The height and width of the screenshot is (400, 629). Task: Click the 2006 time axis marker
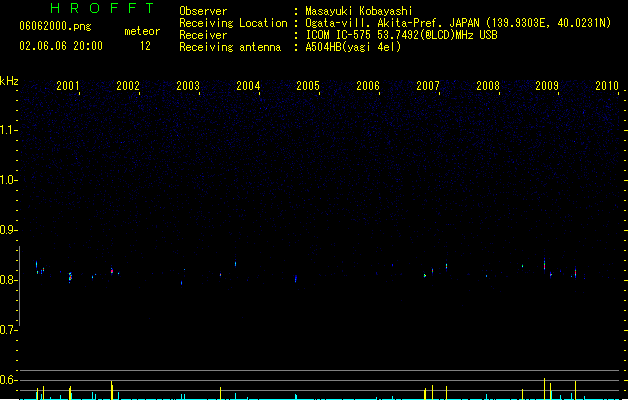click(x=368, y=85)
